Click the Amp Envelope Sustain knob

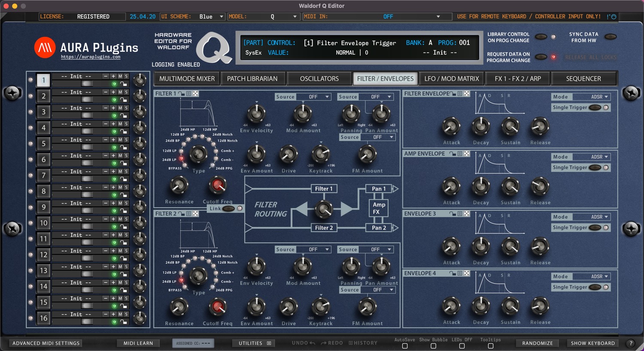click(510, 186)
